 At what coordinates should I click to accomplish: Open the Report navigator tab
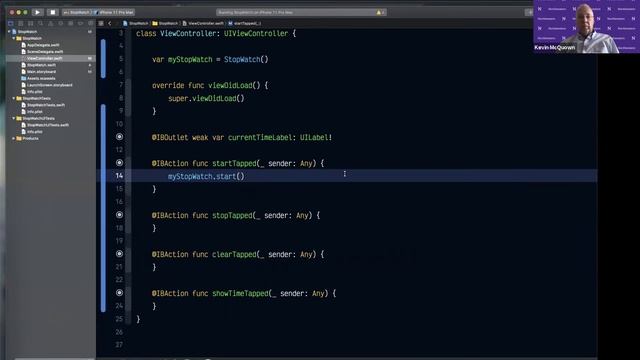pos(91,23)
